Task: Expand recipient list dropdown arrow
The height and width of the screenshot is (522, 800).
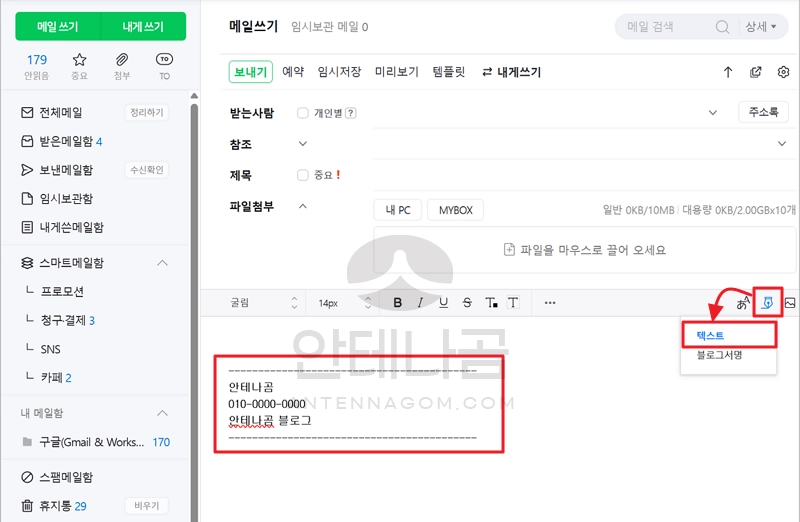Action: (x=713, y=113)
